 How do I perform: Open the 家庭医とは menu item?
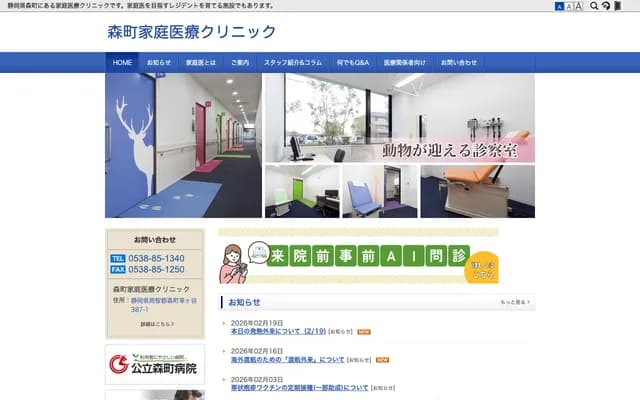pyautogui.click(x=201, y=62)
